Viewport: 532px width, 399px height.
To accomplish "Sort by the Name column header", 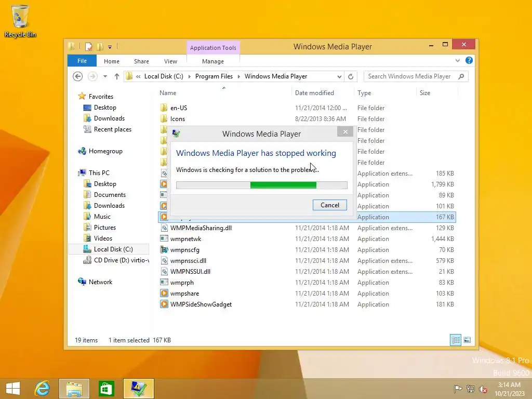I will (168, 93).
